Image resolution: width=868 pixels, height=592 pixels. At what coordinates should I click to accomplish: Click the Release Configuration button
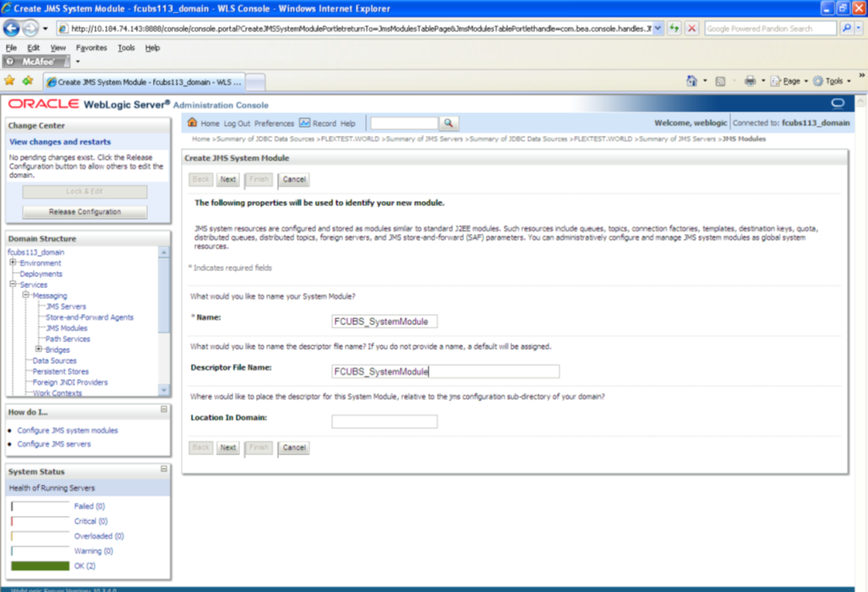(85, 212)
